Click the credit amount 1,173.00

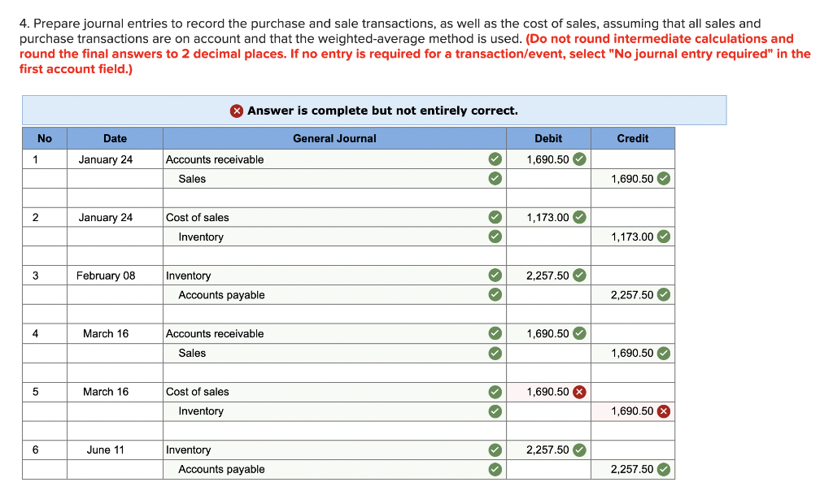[632, 237]
